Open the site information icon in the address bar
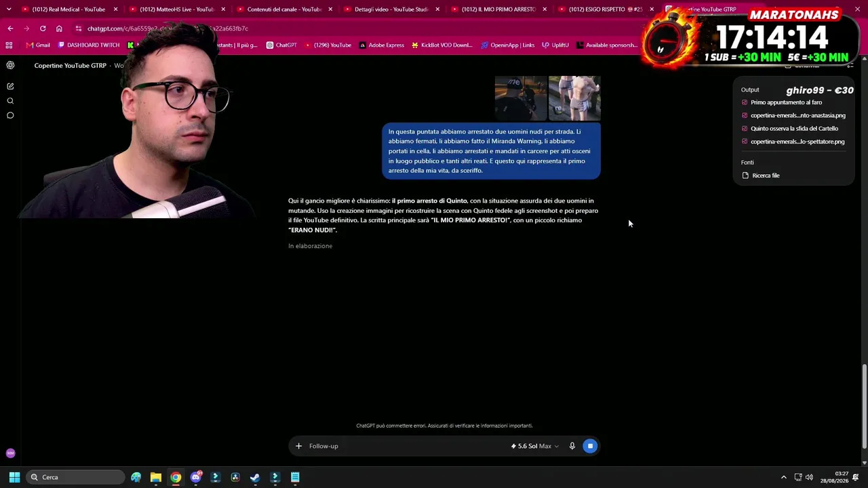Image resolution: width=868 pixels, height=488 pixels. click(79, 28)
